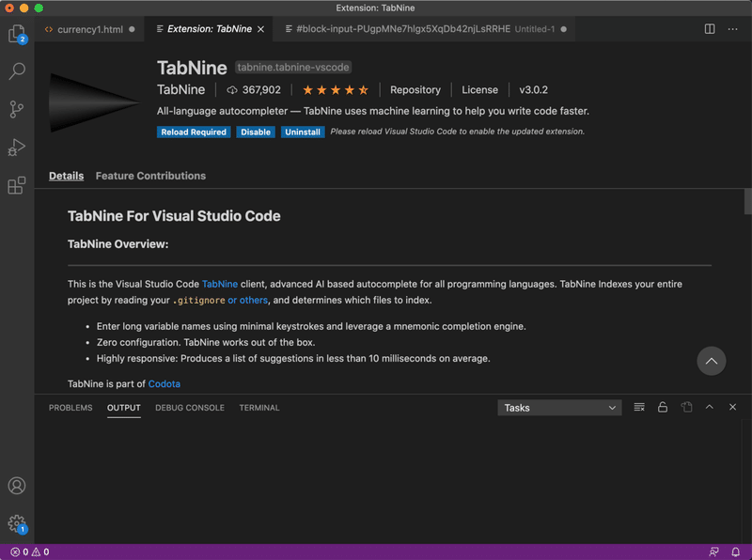Collapse content using the scroll-to-top arrow
This screenshot has height=560, width=752.
712,361
